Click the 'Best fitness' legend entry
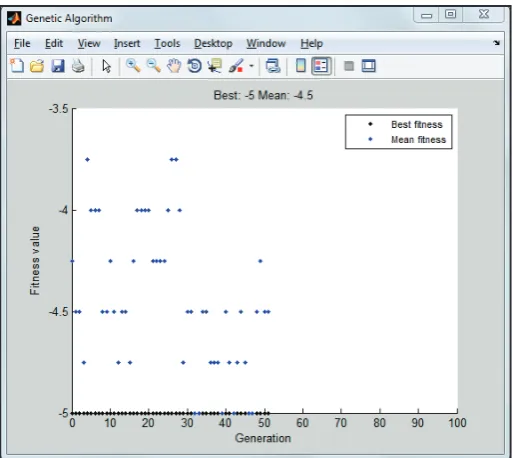The height and width of the screenshot is (458, 513). tap(417, 125)
